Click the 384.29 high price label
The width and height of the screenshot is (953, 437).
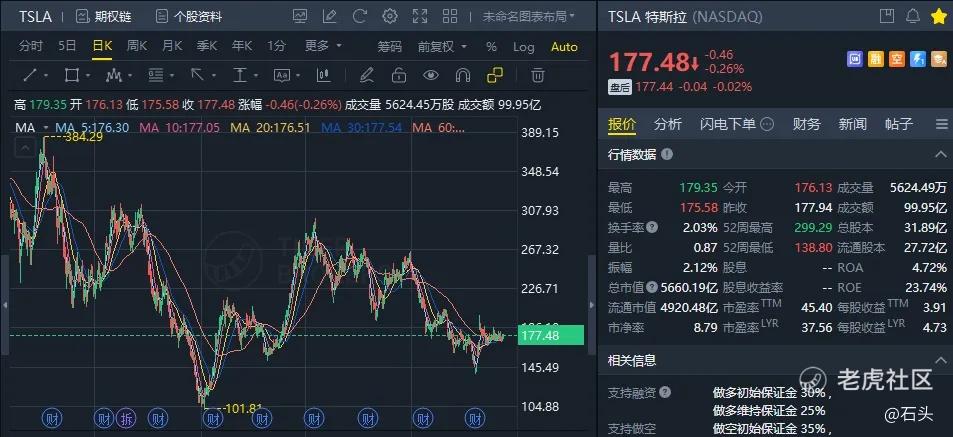tap(83, 137)
